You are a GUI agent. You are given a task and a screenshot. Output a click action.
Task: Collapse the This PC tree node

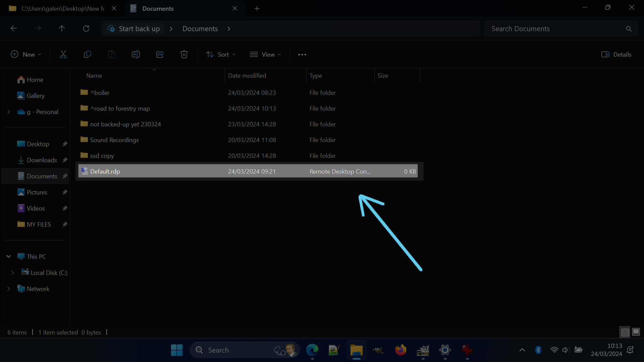(x=9, y=256)
